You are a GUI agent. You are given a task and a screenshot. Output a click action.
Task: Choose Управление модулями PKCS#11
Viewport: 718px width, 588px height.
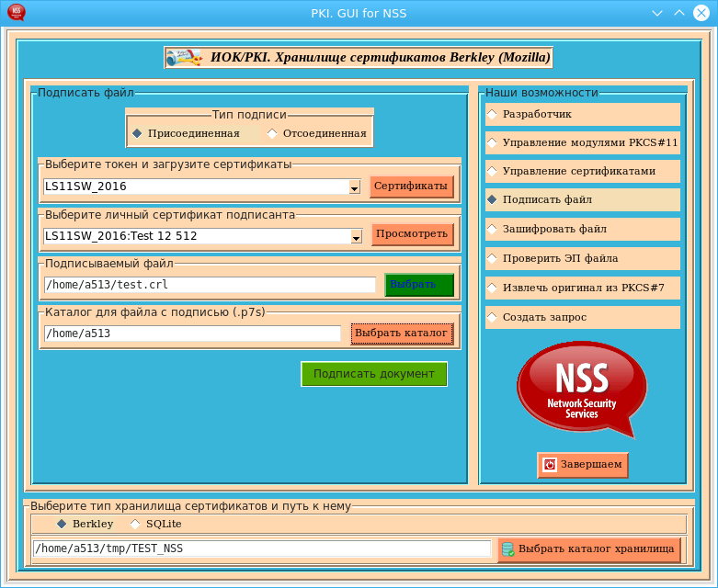[583, 142]
